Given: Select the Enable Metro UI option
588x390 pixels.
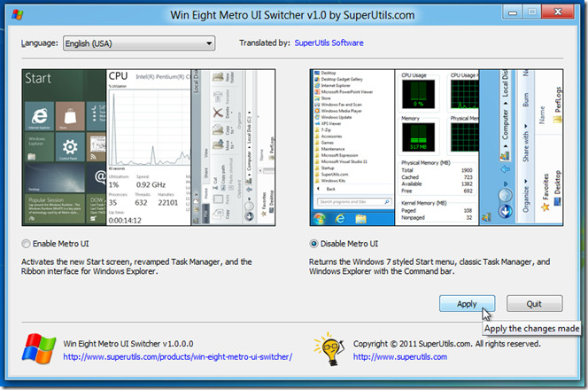Looking at the screenshot, I should [x=25, y=244].
